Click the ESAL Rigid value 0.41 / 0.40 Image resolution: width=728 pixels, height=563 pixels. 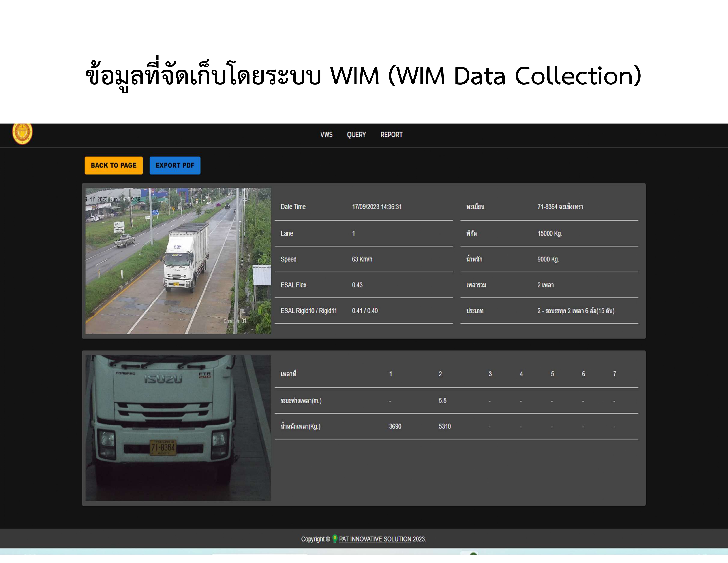pos(365,311)
